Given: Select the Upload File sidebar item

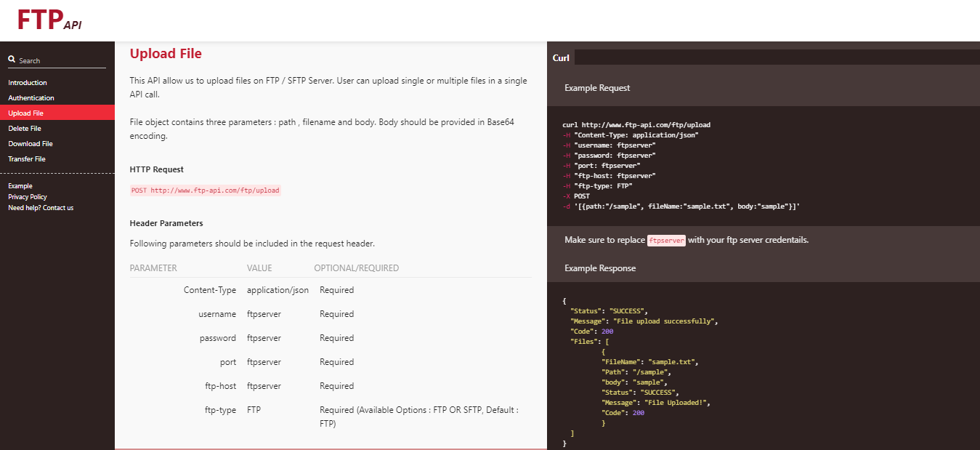Looking at the screenshot, I should tap(28, 113).
